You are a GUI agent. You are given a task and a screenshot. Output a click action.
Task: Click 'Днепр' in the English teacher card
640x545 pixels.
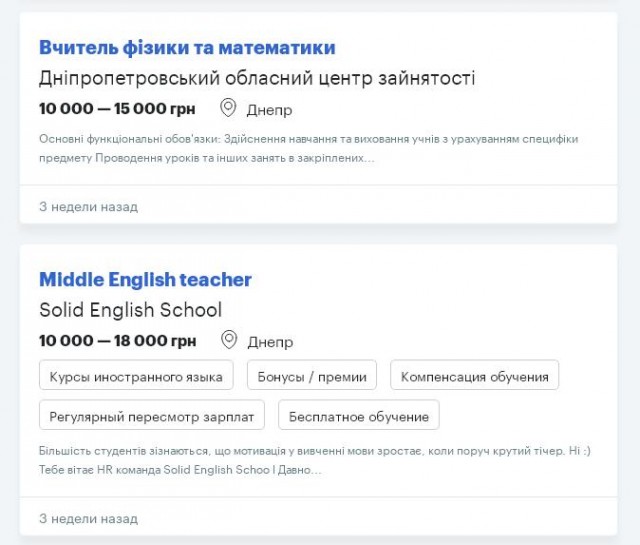tap(270, 342)
